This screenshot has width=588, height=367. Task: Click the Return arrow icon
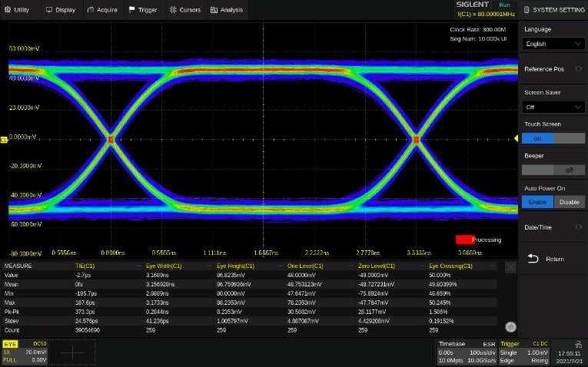tap(533, 259)
